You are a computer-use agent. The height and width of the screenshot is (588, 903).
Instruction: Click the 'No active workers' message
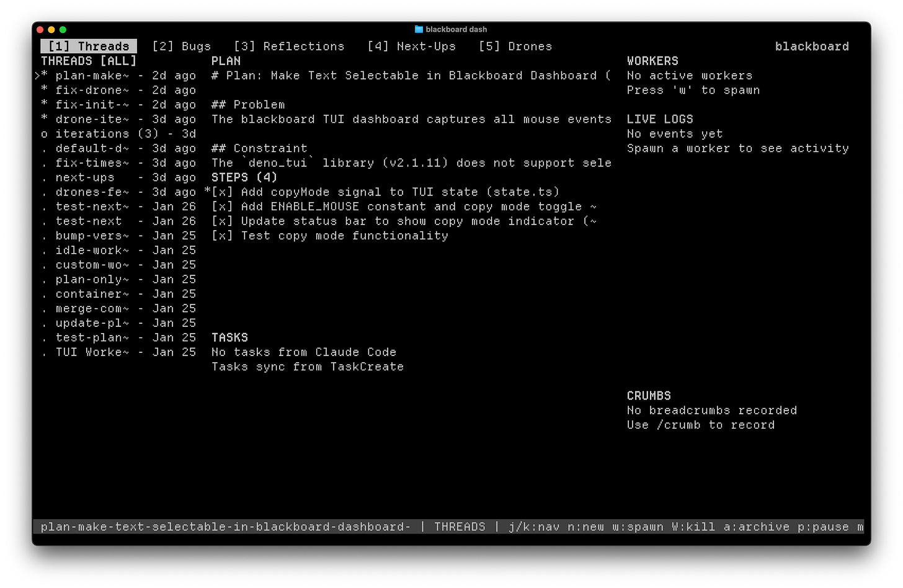tap(690, 76)
